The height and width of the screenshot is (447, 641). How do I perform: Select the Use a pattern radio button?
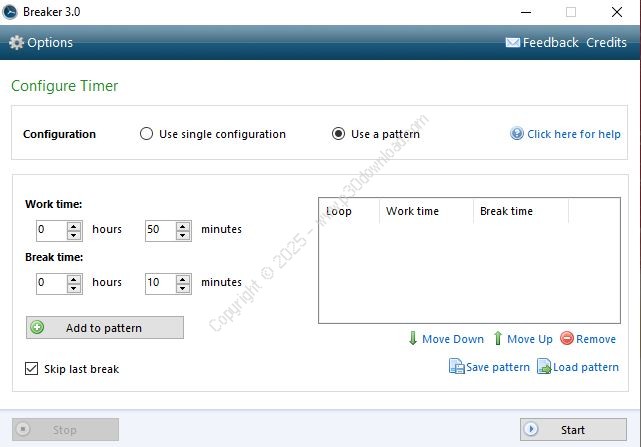pyautogui.click(x=339, y=134)
